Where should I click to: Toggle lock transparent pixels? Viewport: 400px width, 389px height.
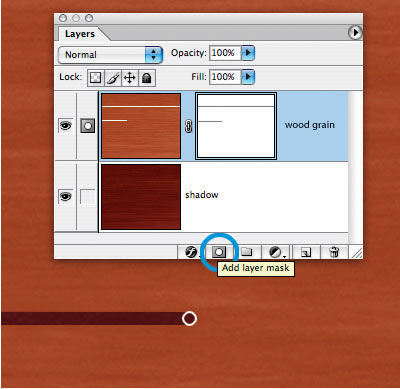pos(96,78)
